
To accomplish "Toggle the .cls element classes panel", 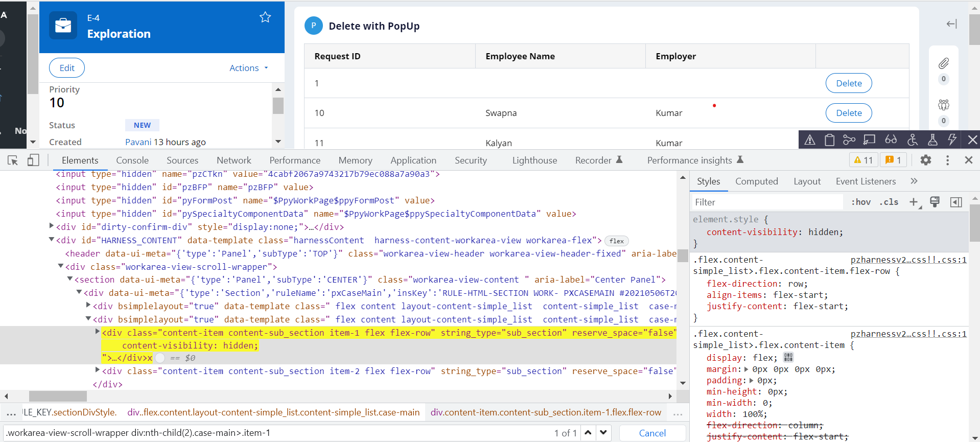I will [889, 202].
